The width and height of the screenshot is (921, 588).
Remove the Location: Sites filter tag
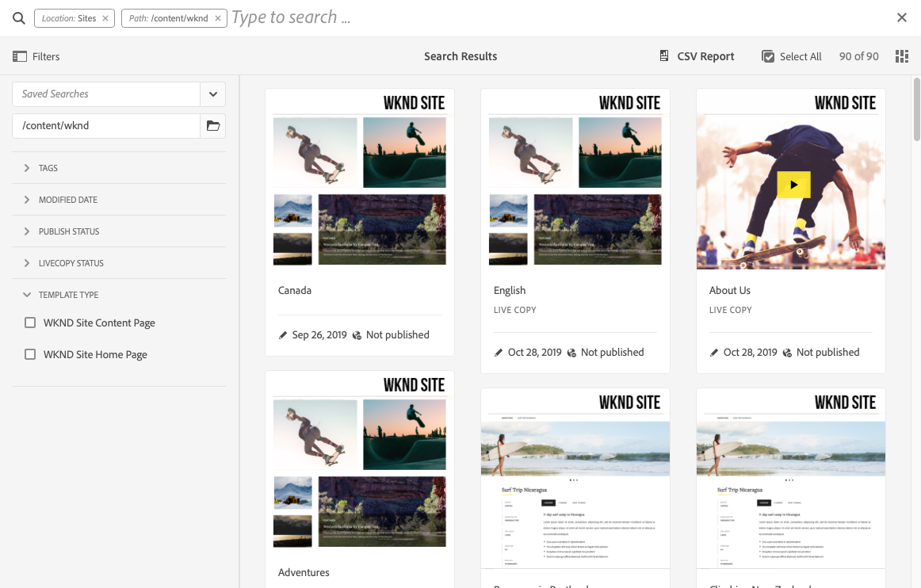[x=105, y=18]
